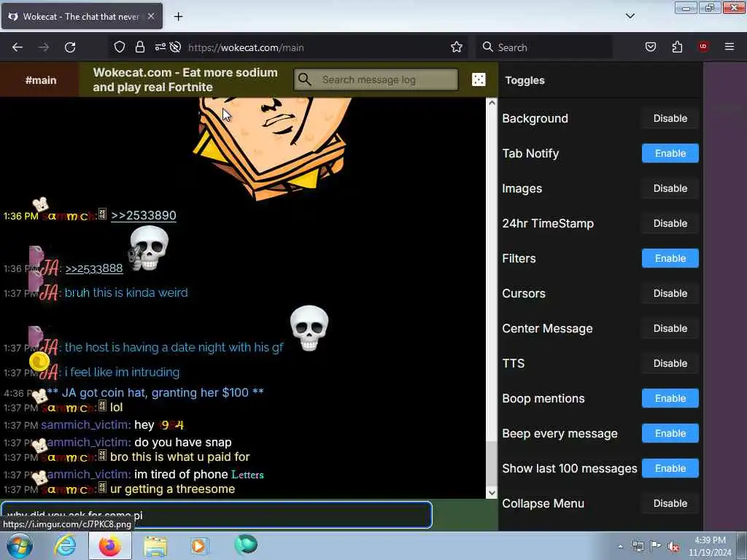Show hidden system tray icons
747x560 pixels.
[x=620, y=546]
